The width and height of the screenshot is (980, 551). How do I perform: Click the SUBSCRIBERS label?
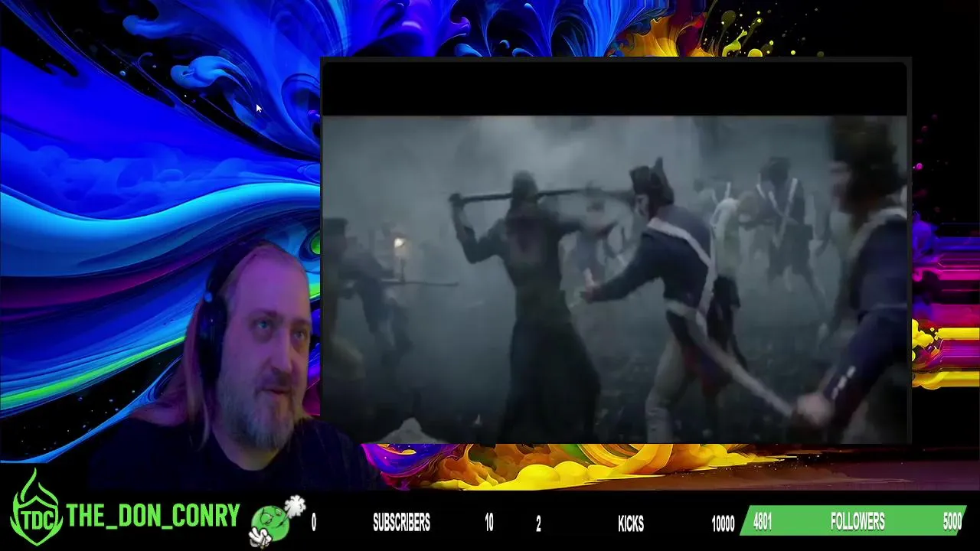[401, 523]
